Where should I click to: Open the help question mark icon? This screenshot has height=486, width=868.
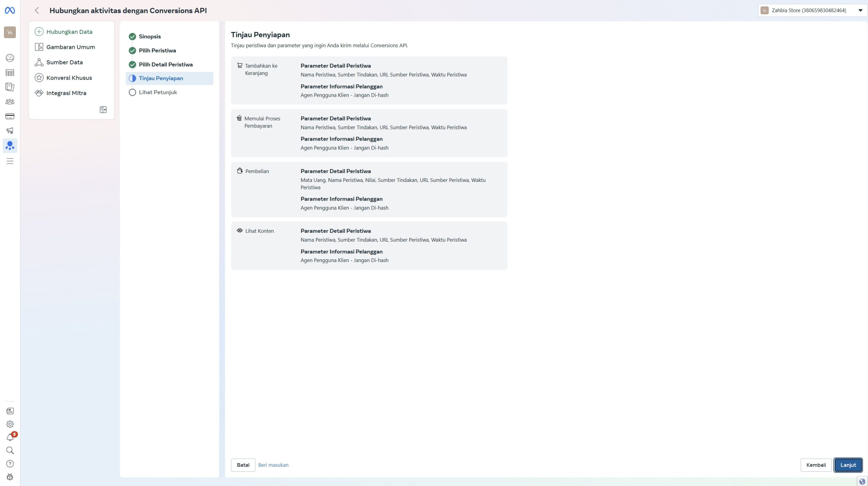(x=10, y=464)
